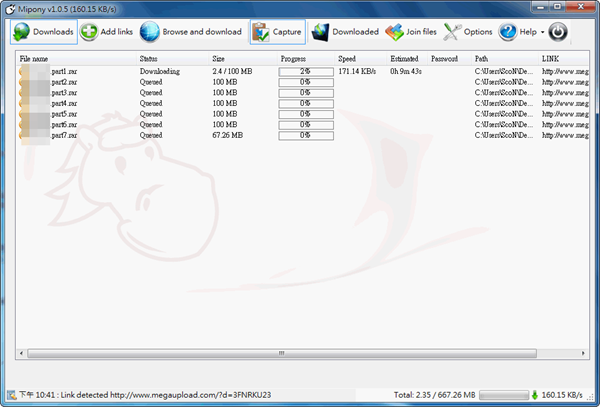
Task: Click the green Add links plus icon
Action: pyautogui.click(x=89, y=32)
